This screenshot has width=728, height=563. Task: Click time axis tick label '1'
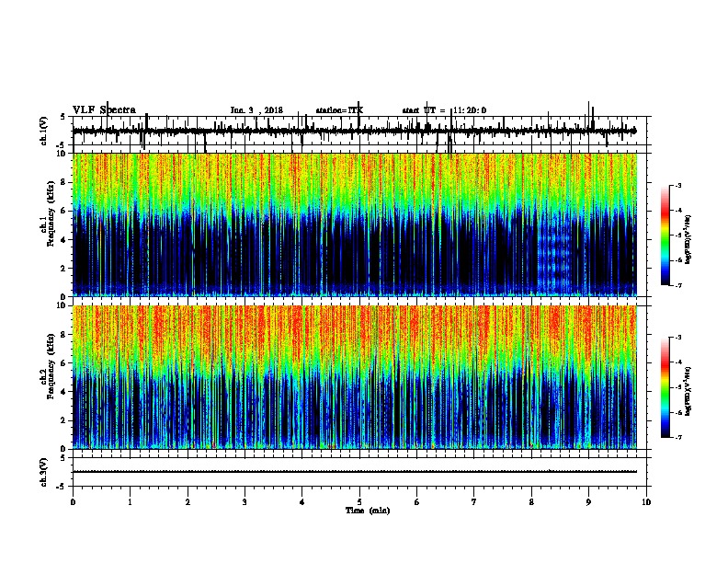click(x=130, y=502)
